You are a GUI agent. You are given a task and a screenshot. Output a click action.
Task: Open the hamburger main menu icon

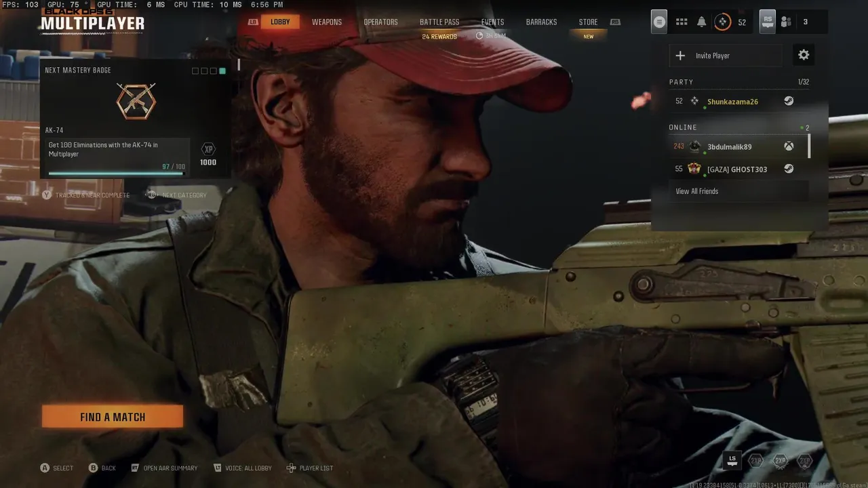(x=659, y=22)
